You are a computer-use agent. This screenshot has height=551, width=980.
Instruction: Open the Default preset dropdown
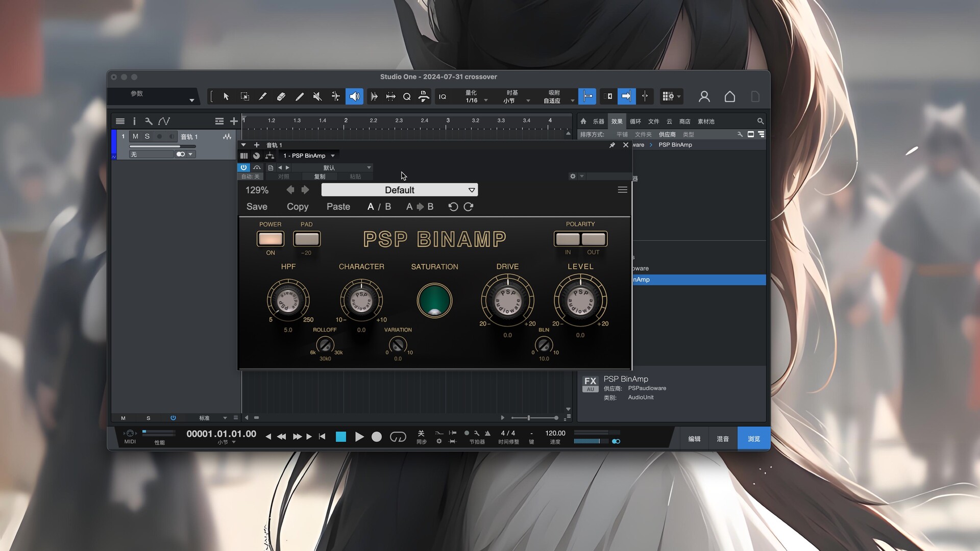tap(399, 190)
